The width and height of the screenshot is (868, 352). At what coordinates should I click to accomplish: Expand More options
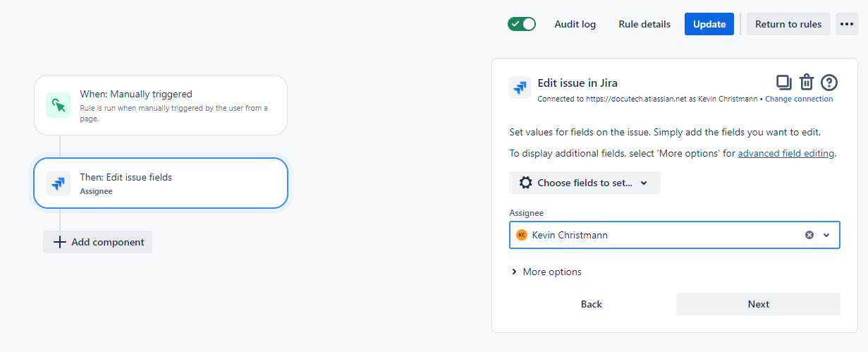(546, 272)
